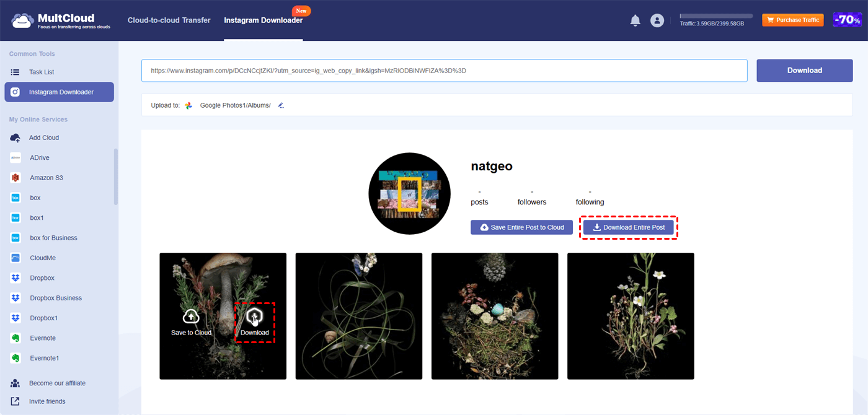Click the Dropbox icon
The width and height of the screenshot is (868, 415).
tap(15, 278)
